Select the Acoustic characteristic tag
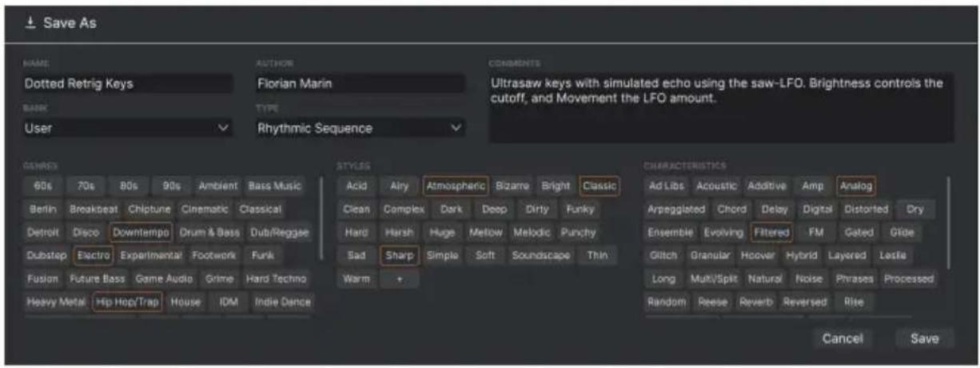The height and width of the screenshot is (368, 980). click(x=715, y=186)
